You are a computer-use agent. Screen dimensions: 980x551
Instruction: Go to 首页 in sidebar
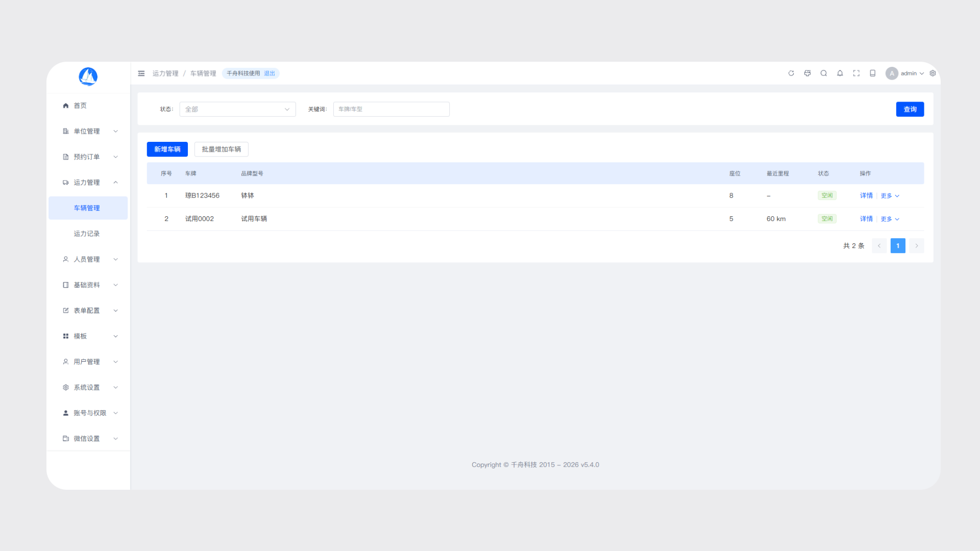(88, 106)
